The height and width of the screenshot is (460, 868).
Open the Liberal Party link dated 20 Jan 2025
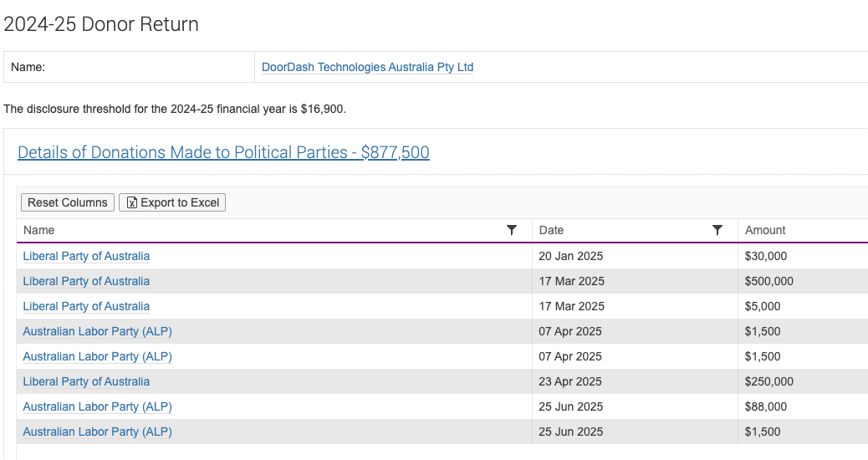[86, 256]
